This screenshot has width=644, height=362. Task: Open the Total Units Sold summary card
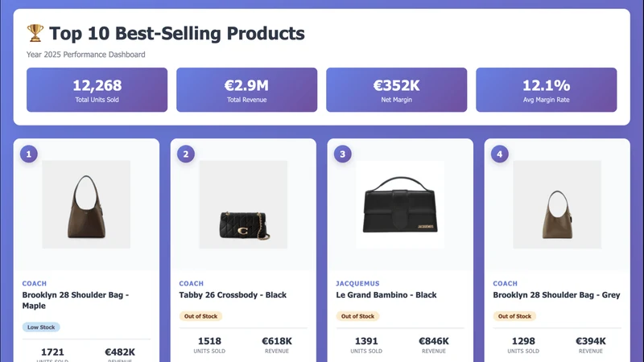click(97, 90)
